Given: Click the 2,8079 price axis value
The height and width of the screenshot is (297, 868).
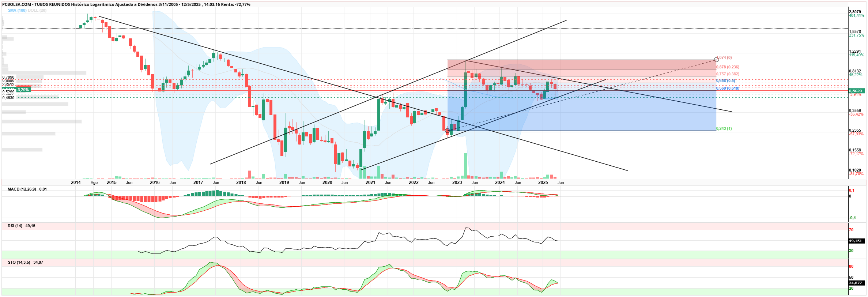Looking at the screenshot, I should (x=855, y=12).
